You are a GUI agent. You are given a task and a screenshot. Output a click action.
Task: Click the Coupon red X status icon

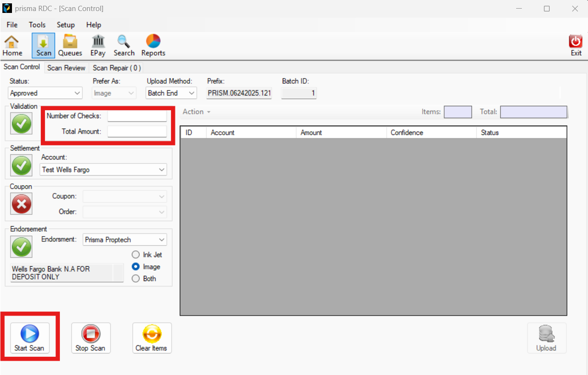pyautogui.click(x=21, y=204)
